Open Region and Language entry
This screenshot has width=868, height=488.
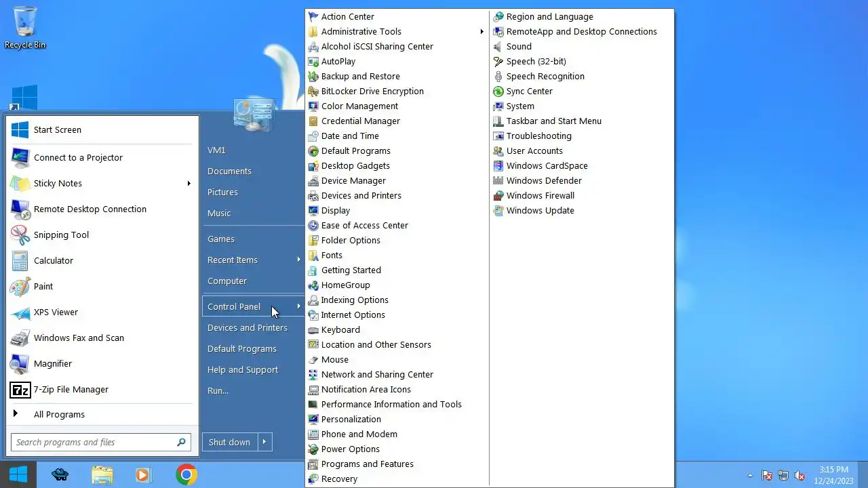click(x=550, y=16)
